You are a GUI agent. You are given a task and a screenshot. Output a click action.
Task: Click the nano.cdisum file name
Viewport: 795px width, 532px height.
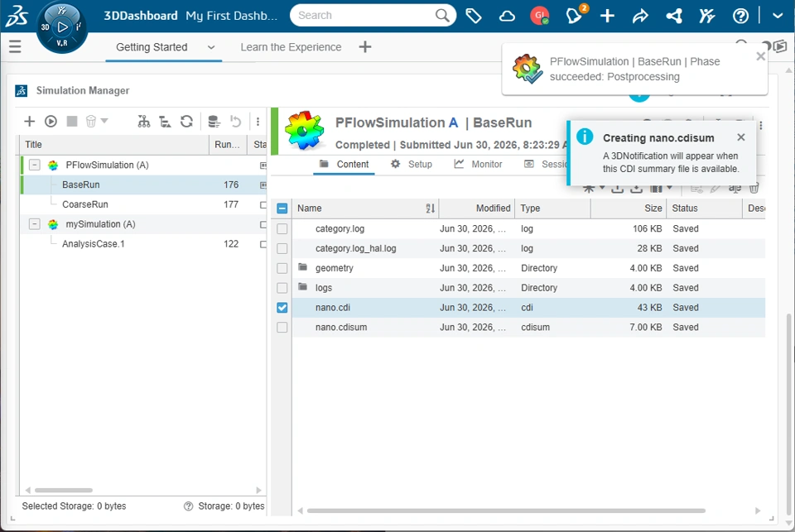(x=340, y=328)
